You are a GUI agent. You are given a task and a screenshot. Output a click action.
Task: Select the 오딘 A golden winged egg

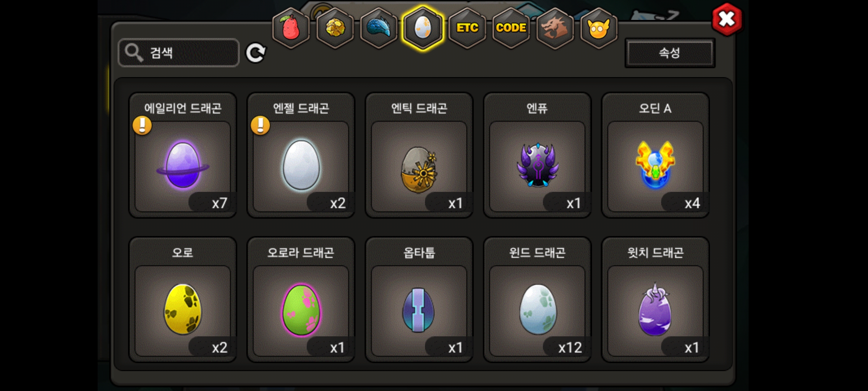pyautogui.click(x=655, y=155)
